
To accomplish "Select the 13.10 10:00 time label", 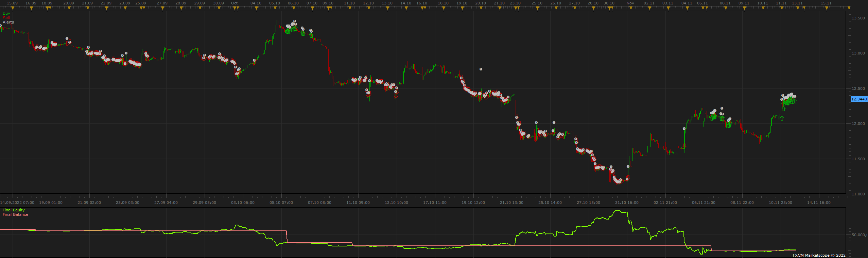I will tap(396, 203).
